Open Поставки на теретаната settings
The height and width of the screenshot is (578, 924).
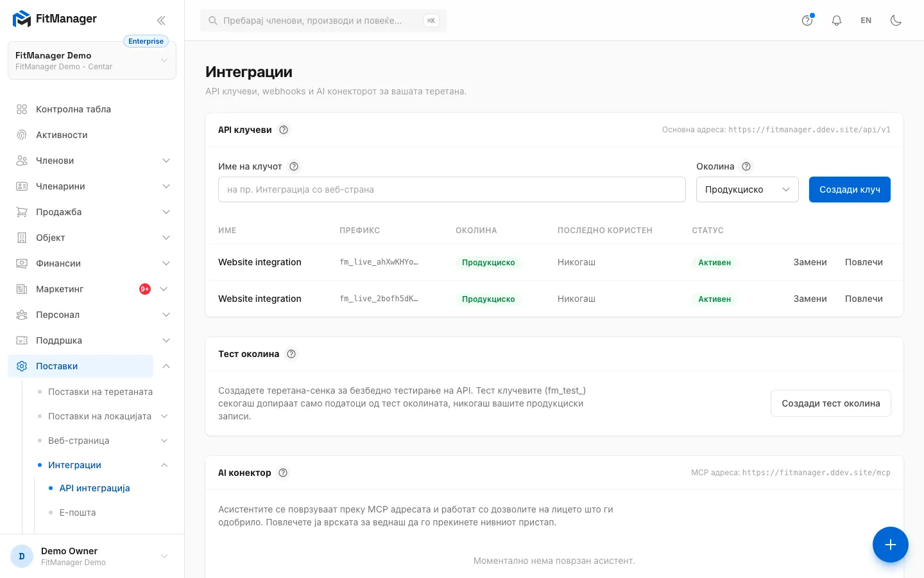pos(100,392)
